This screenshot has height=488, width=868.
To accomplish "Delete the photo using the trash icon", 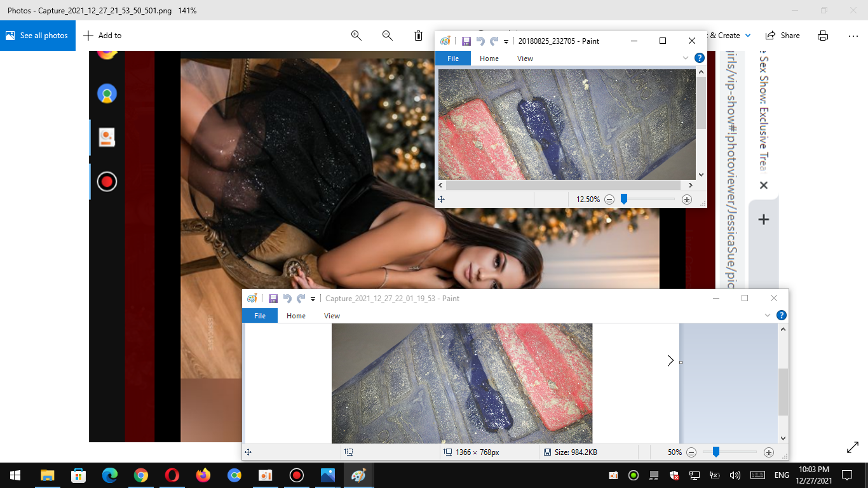I will (x=418, y=36).
